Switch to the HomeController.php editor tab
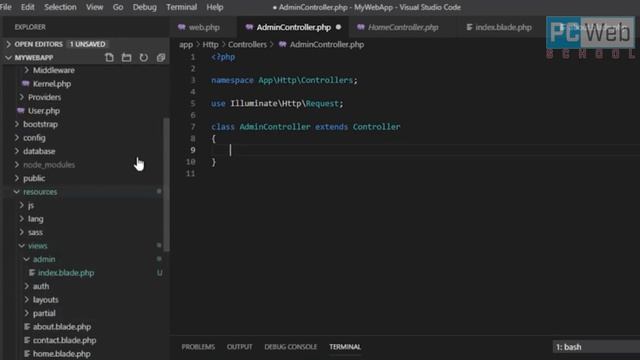Viewport: 640px width, 360px height. 403,27
